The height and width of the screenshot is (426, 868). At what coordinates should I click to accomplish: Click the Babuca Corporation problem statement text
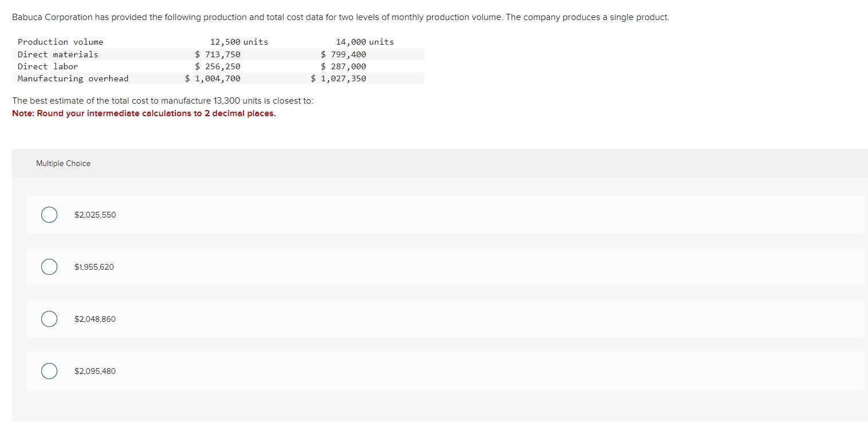tap(340, 17)
